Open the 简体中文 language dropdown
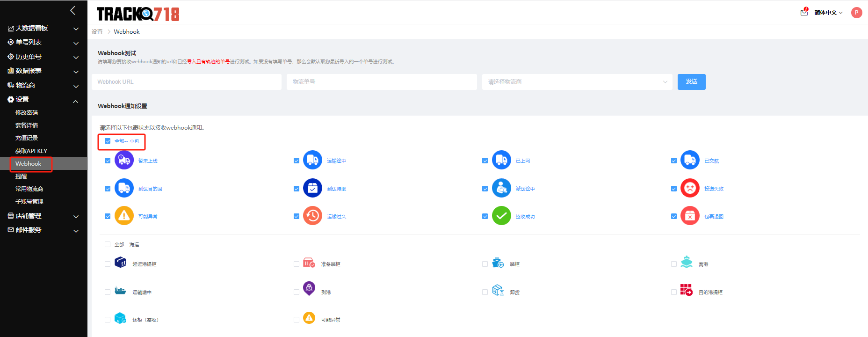 [828, 13]
